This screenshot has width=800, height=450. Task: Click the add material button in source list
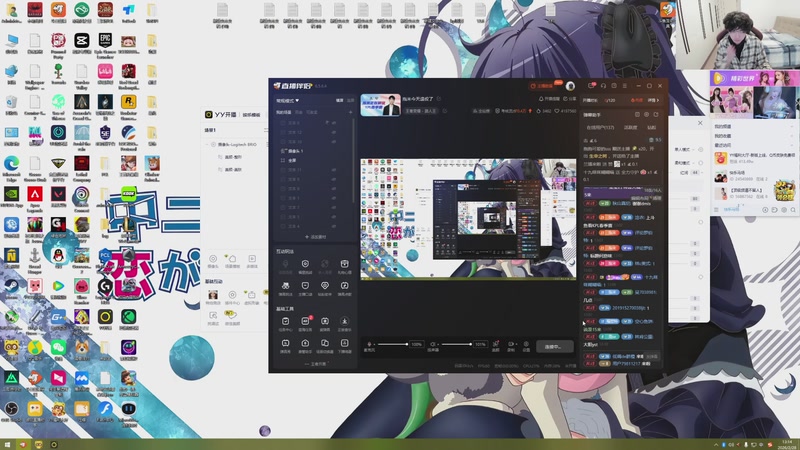point(316,237)
